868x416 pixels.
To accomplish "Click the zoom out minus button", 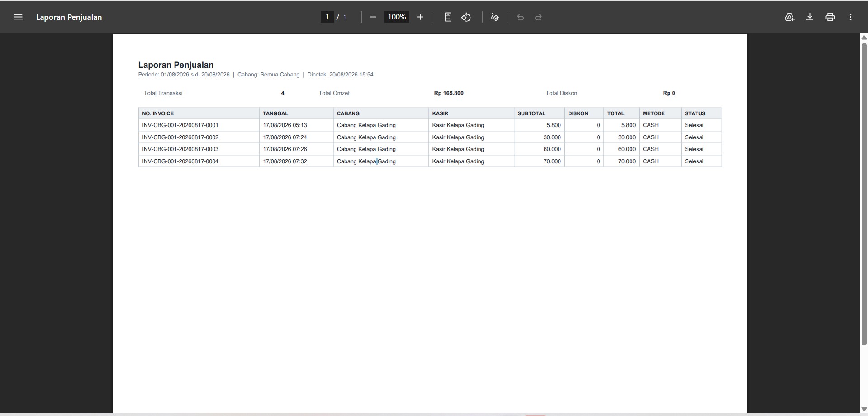I will [373, 17].
